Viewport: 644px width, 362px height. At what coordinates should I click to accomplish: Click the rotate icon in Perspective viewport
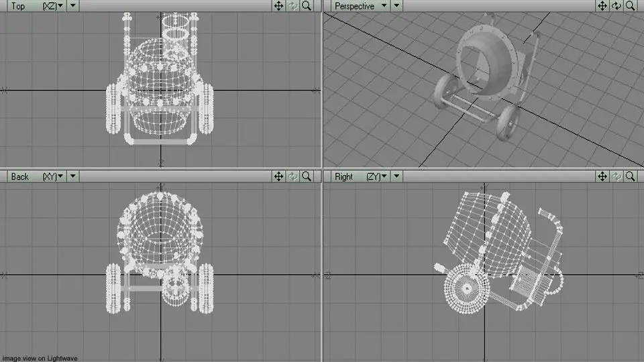[x=616, y=6]
